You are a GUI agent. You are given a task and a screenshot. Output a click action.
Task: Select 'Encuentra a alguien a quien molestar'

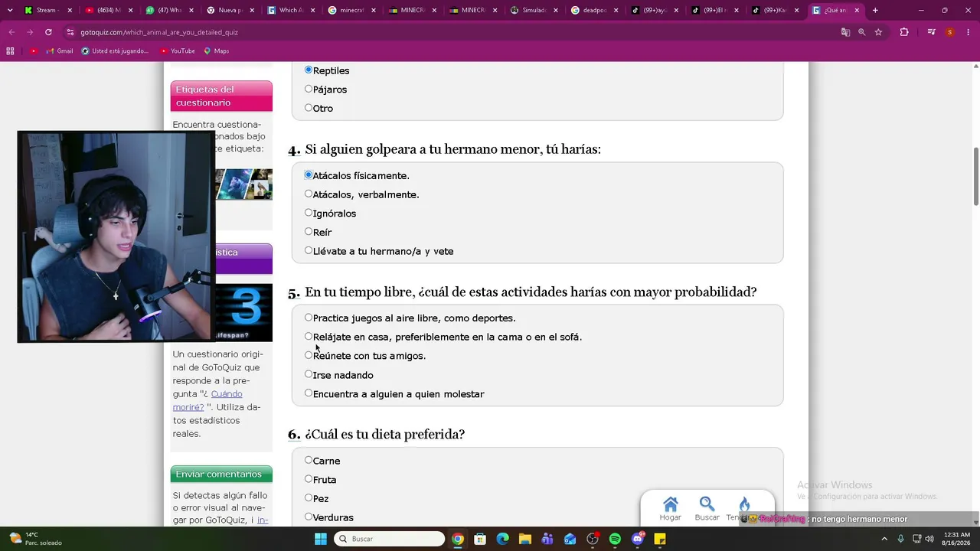[309, 393]
